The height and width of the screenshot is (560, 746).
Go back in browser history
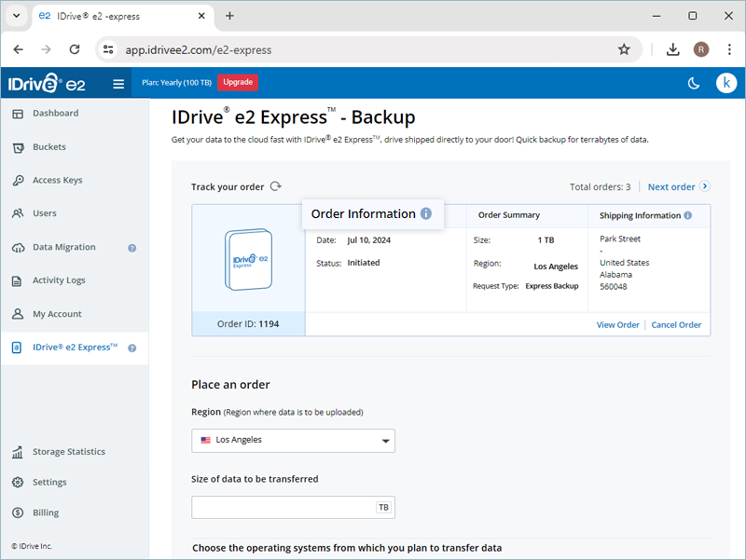pyautogui.click(x=18, y=49)
